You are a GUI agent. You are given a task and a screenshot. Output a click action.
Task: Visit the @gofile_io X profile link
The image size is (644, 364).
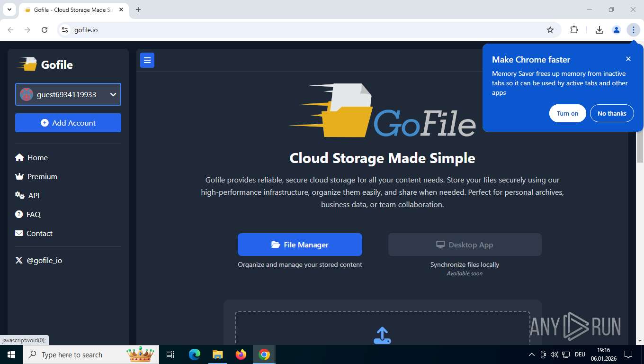[39, 260]
